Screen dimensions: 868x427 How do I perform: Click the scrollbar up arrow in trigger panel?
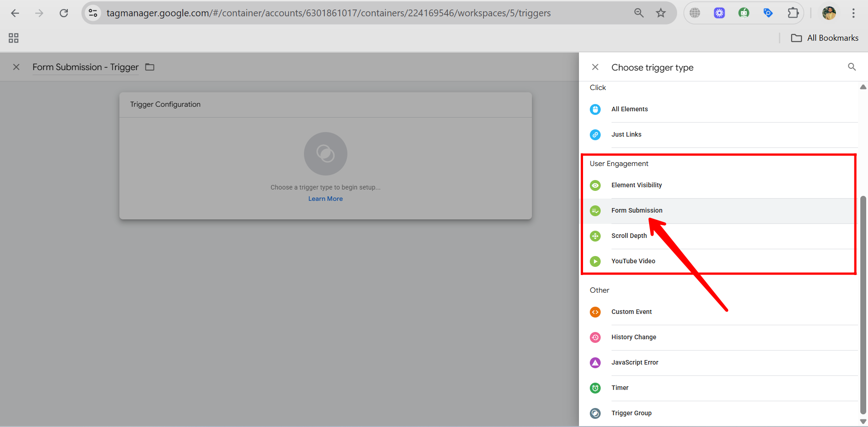point(863,87)
